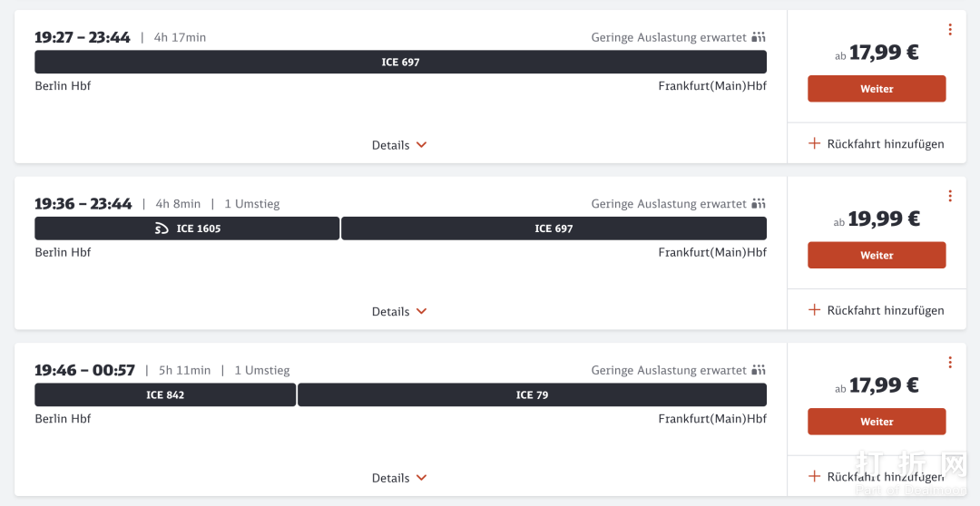
Task: Expand Details for the 19:46 – 00:57 connection
Action: [399, 478]
